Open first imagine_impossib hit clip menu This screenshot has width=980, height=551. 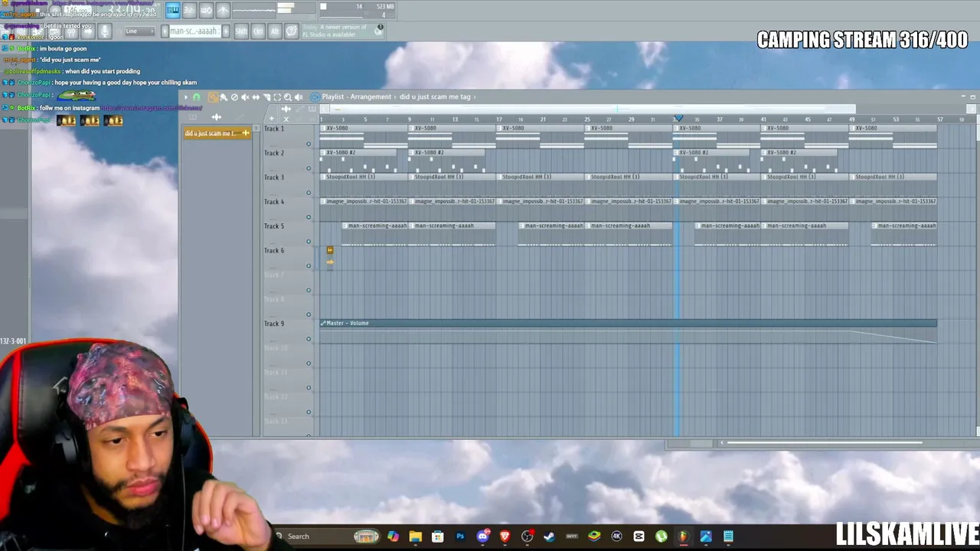tap(323, 201)
